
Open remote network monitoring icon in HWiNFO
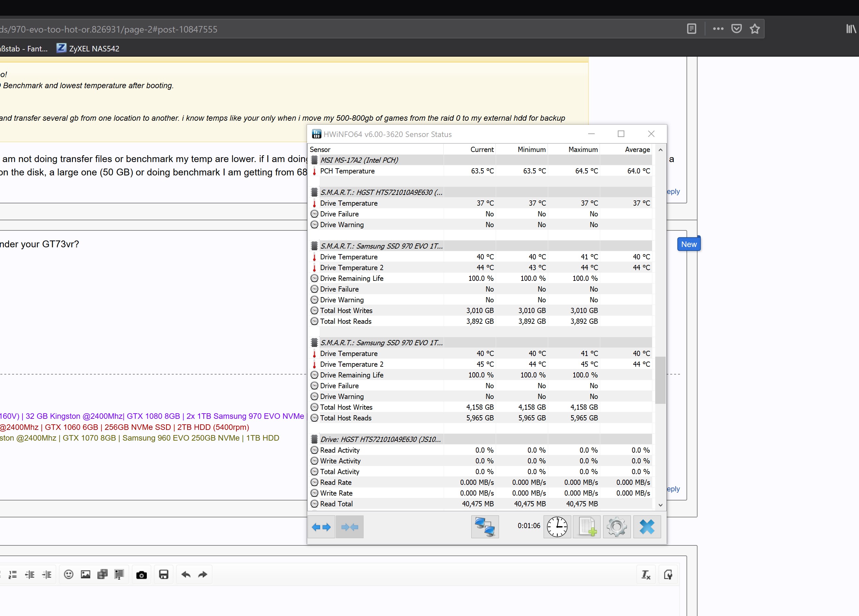[485, 527]
